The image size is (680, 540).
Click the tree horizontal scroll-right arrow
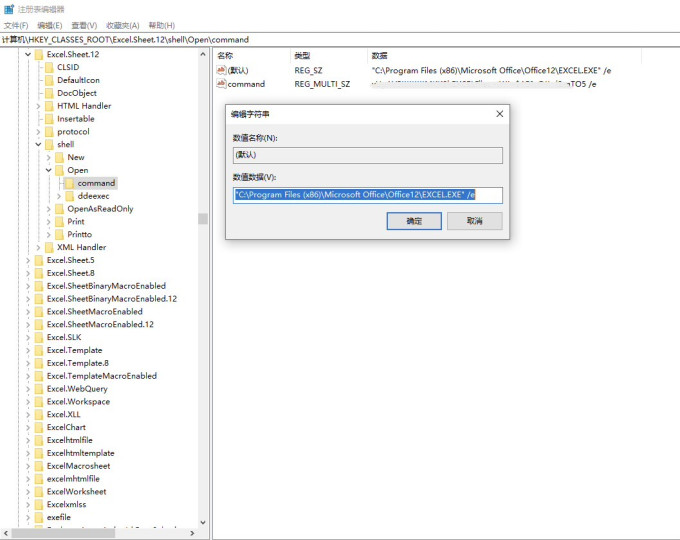coord(192,533)
